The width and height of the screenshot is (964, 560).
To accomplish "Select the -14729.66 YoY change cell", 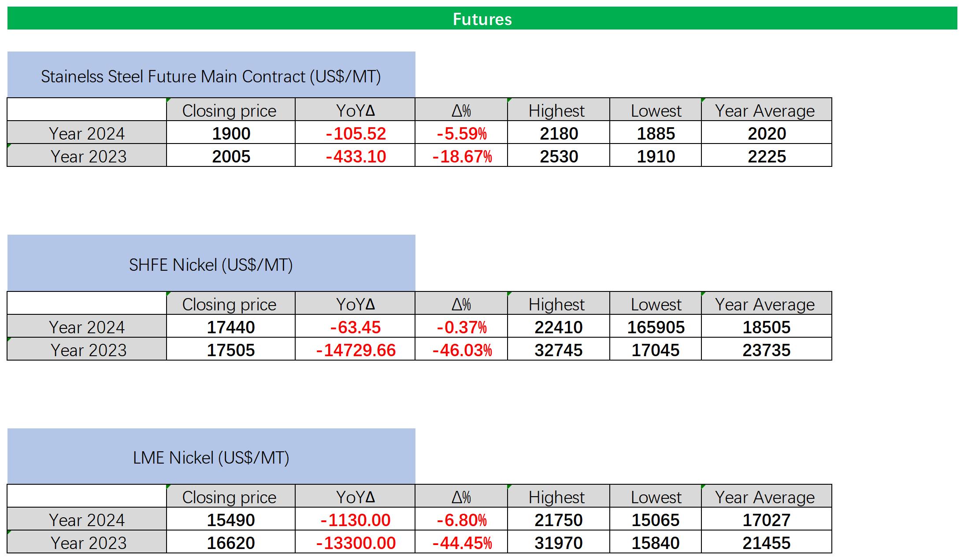I will (x=356, y=350).
